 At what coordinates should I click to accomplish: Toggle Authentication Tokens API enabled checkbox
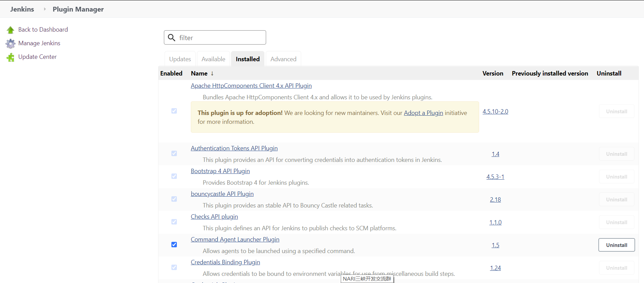pyautogui.click(x=174, y=153)
